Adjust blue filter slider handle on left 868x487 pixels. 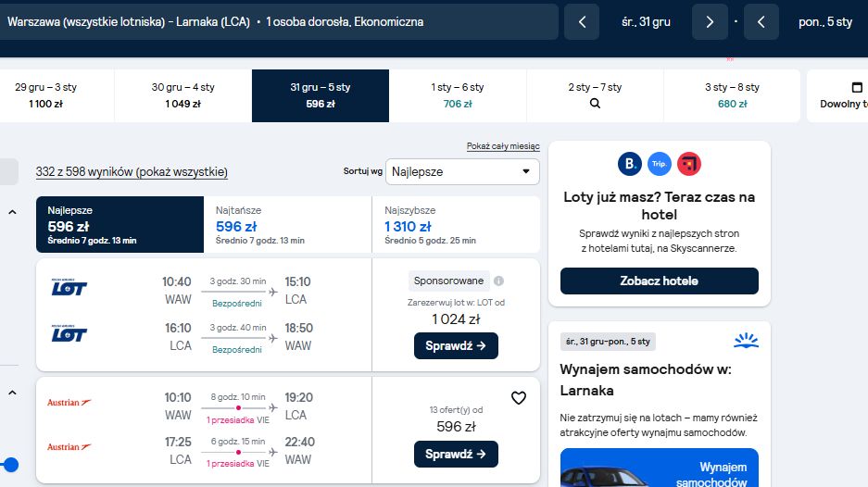10,465
